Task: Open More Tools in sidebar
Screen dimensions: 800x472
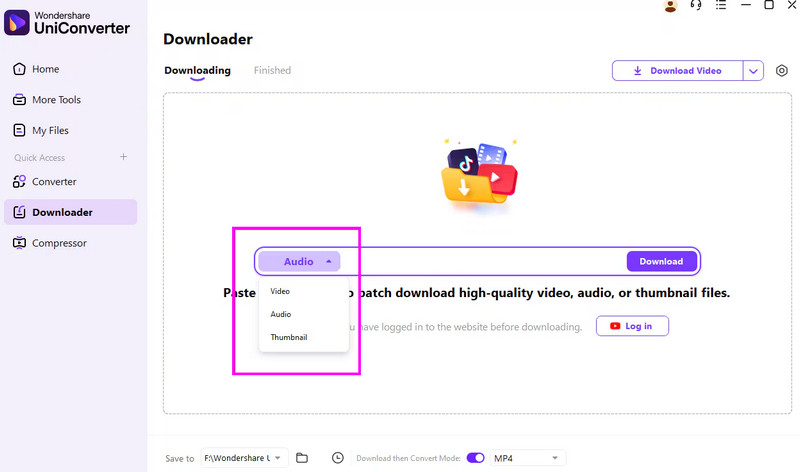Action: click(46, 100)
